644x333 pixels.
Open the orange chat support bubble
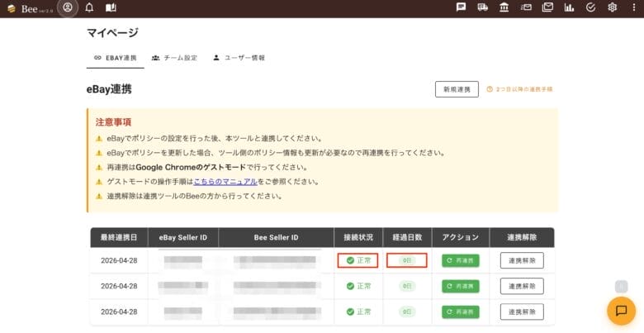coord(621,311)
